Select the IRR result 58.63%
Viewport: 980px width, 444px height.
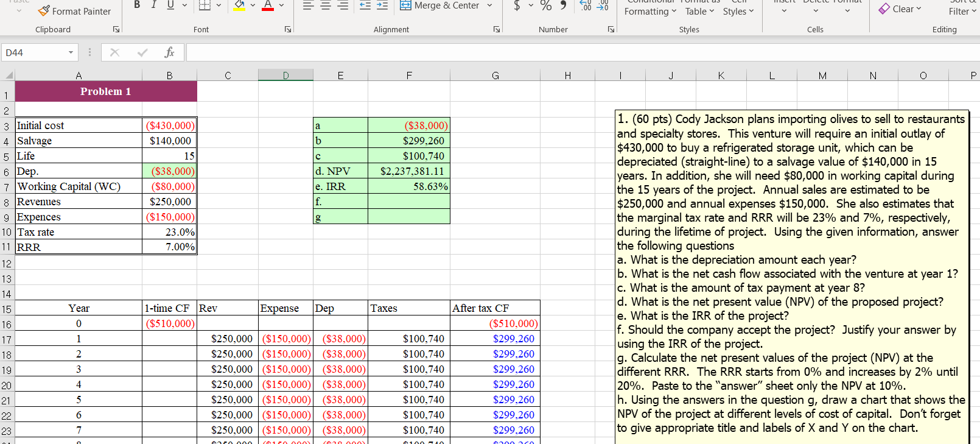coord(409,186)
